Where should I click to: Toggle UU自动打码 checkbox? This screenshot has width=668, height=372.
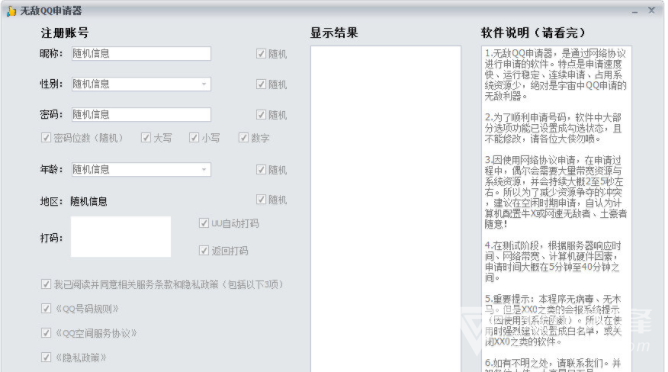pyautogui.click(x=204, y=223)
